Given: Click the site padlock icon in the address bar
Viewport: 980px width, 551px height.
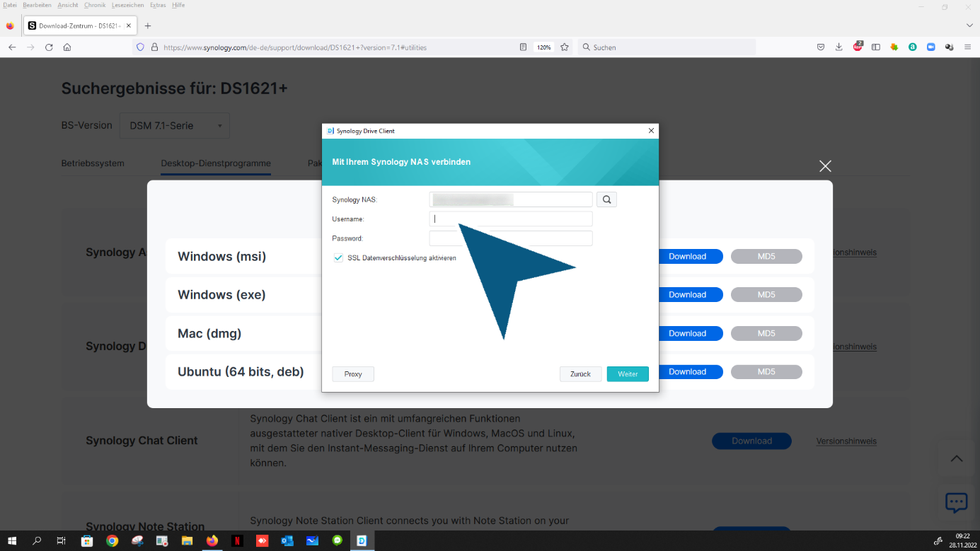Looking at the screenshot, I should [x=154, y=47].
